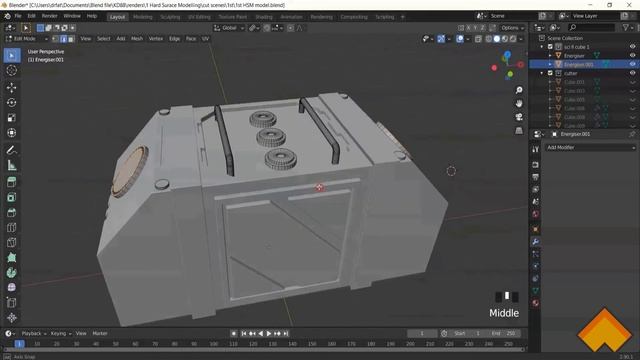Select the Select Box tool
The image size is (640, 360).
tap(12, 56)
